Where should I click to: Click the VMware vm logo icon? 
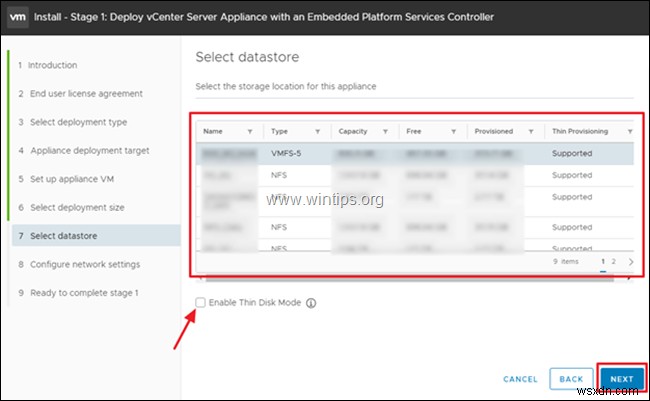18,17
